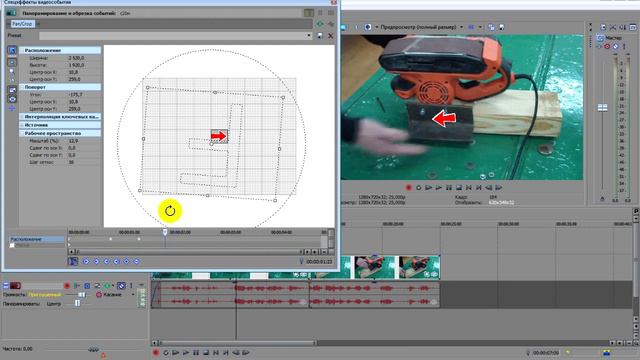Delete the Pan/Crop preset with X icon
Viewport: 640px width, 360px height.
(331, 36)
